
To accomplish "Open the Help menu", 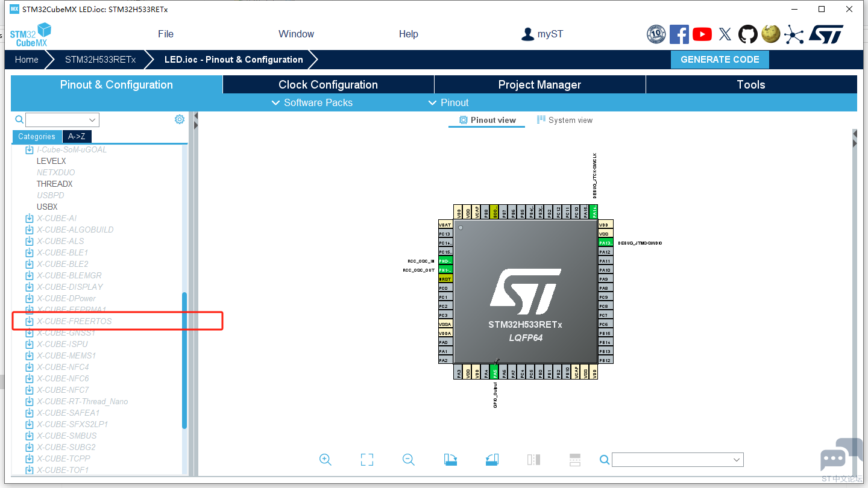I will point(408,34).
